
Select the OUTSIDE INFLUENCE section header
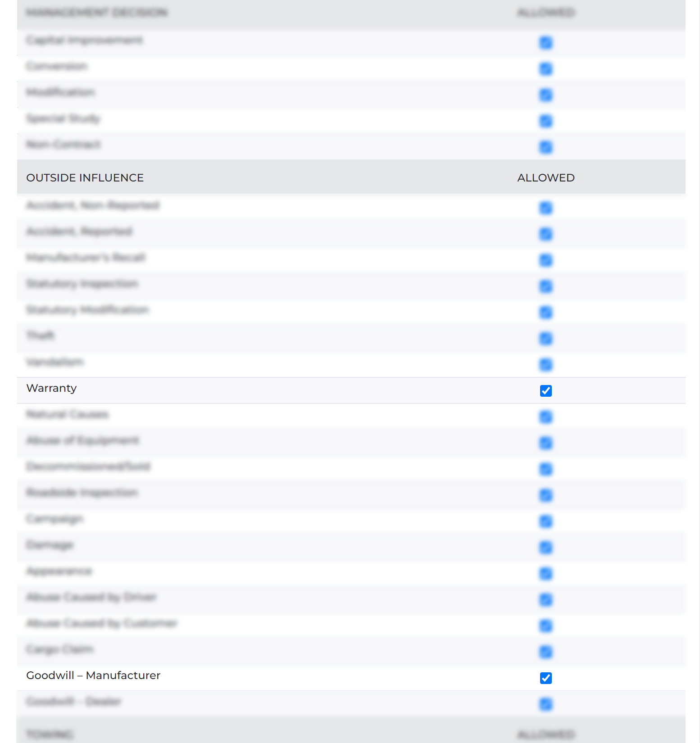point(85,177)
